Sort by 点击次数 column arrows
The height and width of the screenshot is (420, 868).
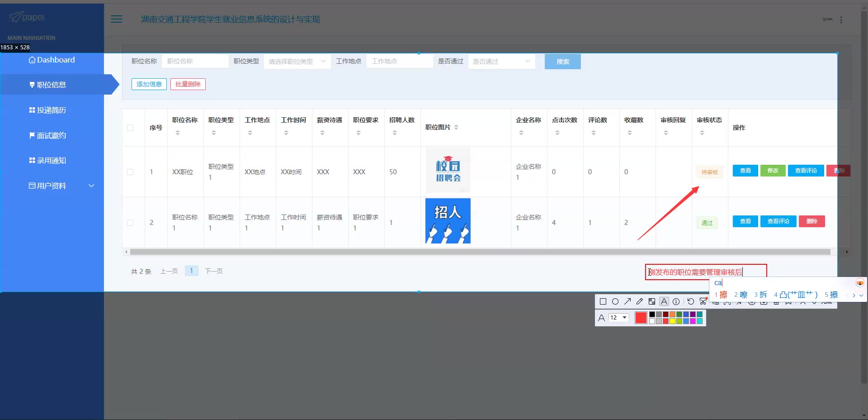[x=557, y=133]
